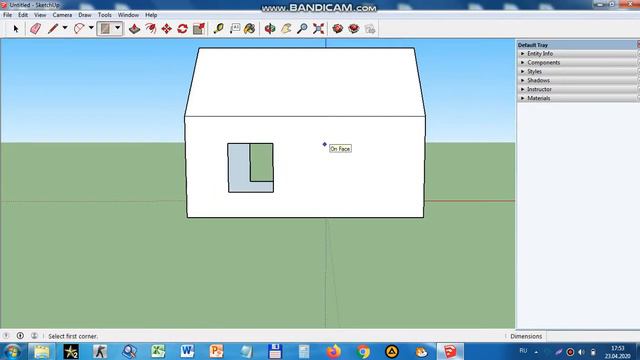640x360 pixels.
Task: Select the Push/Pull tool
Action: point(134,29)
